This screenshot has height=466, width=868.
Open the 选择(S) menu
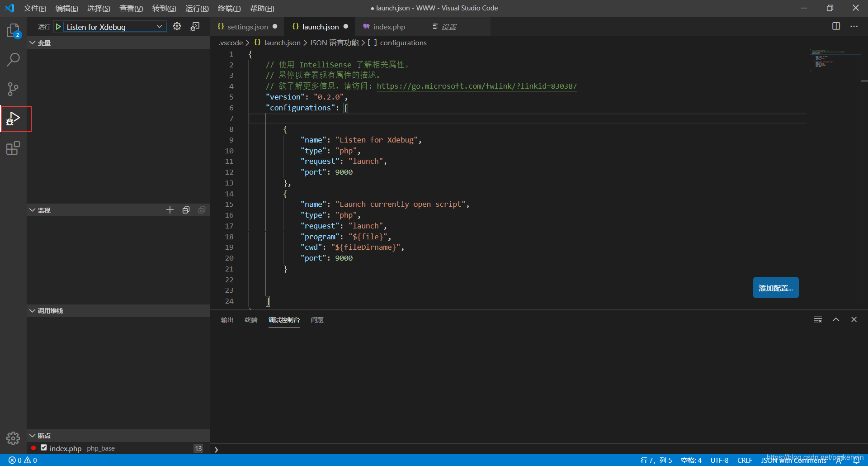coord(99,8)
